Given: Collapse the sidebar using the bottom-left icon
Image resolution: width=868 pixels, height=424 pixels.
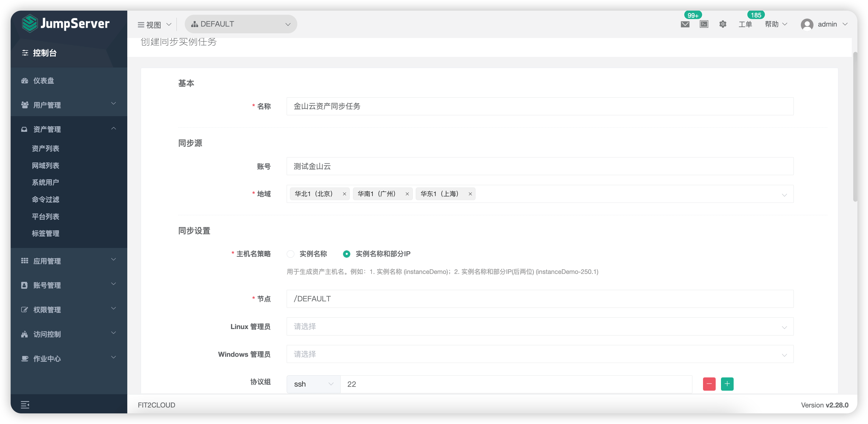Looking at the screenshot, I should click(25, 405).
